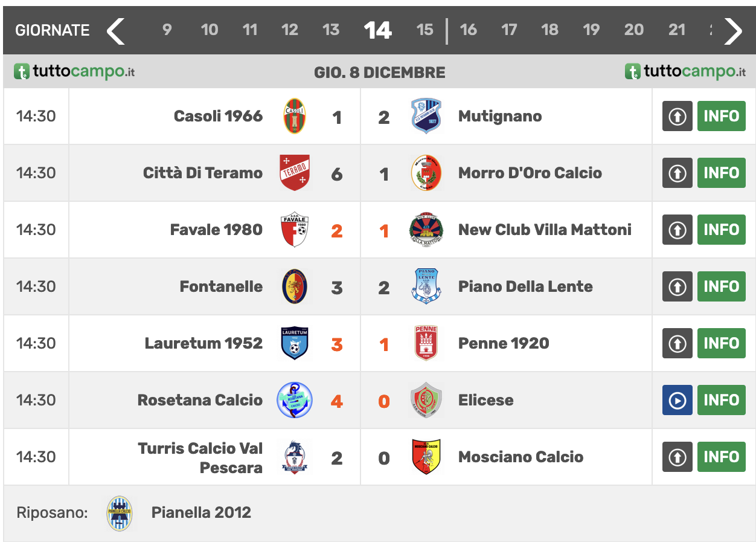
Task: Click the Città Di Teramo red shield logo
Action: [x=295, y=173]
